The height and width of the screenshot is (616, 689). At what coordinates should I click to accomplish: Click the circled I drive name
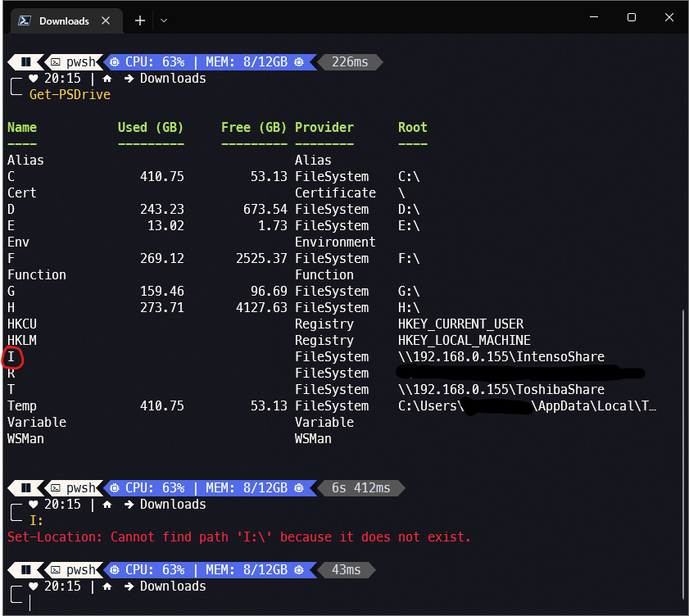(x=10, y=356)
